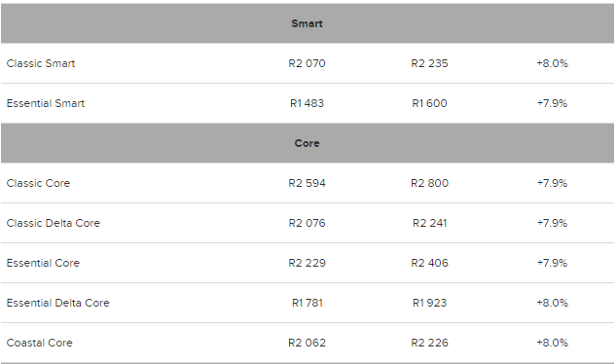Click the +8.0% increase for Coastal Core
Image resolution: width=616 pixels, height=364 pixels.
[553, 343]
